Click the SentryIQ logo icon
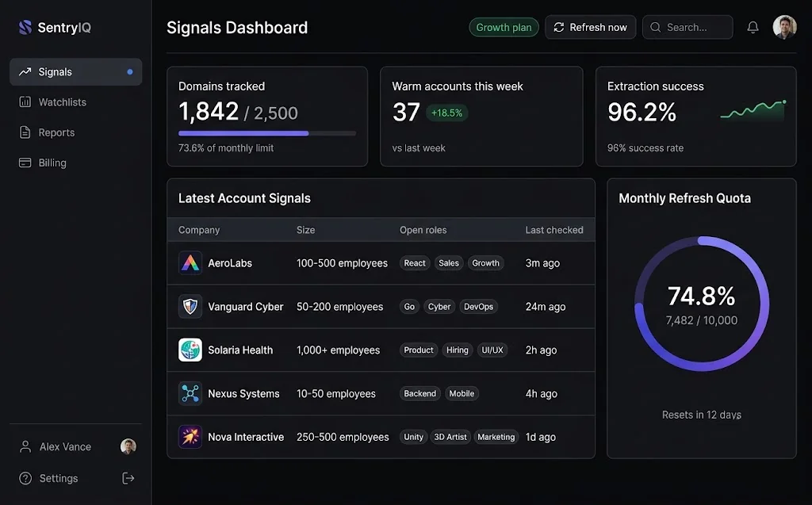This screenshot has height=505, width=812. point(25,28)
